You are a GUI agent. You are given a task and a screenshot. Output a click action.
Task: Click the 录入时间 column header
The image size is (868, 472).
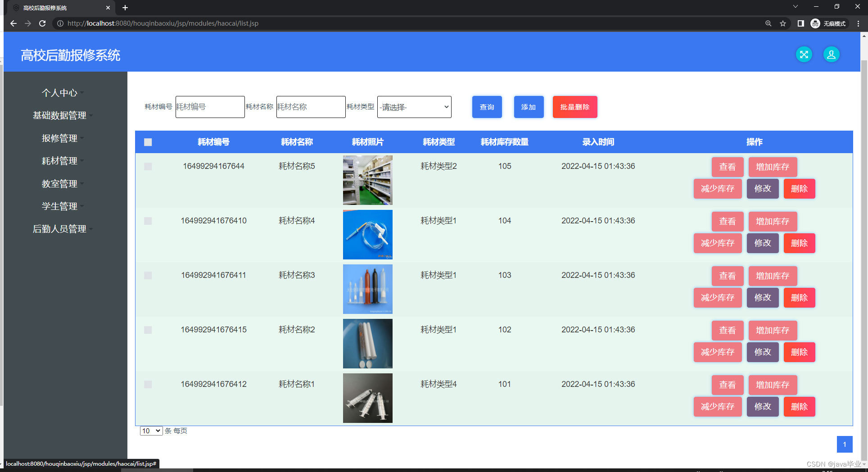[x=598, y=142]
